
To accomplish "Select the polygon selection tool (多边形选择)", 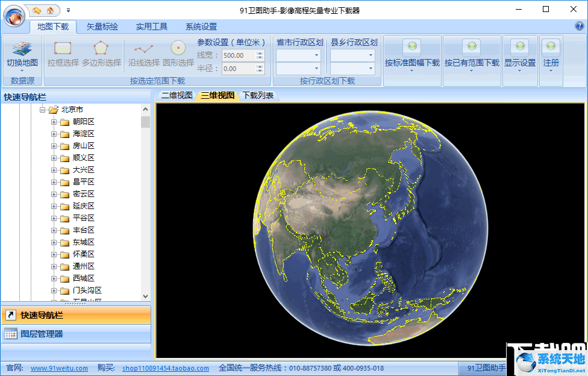I will 101,54.
